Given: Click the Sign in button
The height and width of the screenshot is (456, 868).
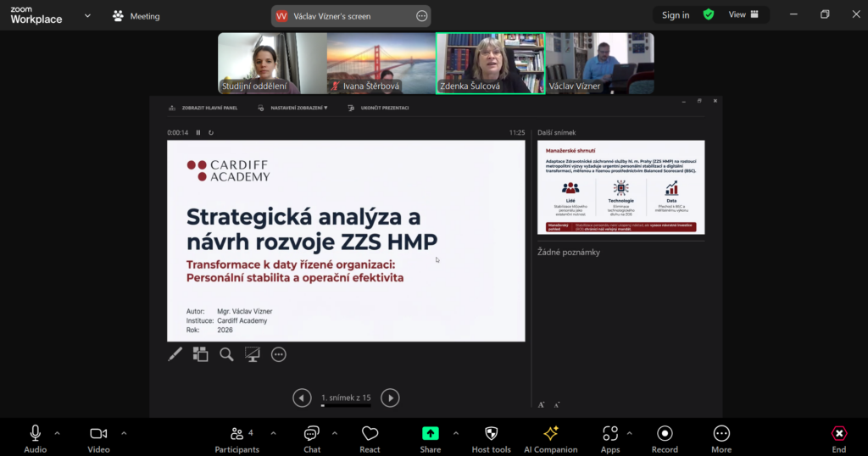Looking at the screenshot, I should pyautogui.click(x=676, y=14).
